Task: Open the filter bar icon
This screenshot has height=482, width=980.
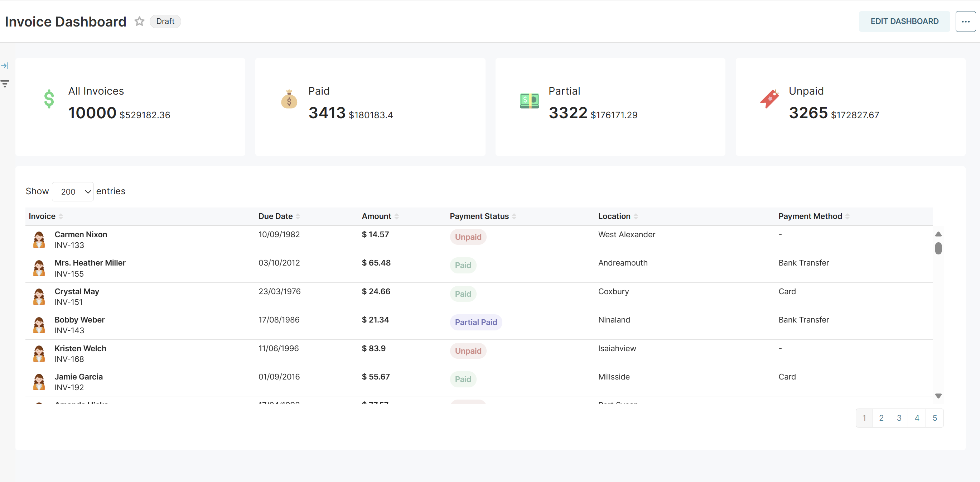Action: pos(5,84)
